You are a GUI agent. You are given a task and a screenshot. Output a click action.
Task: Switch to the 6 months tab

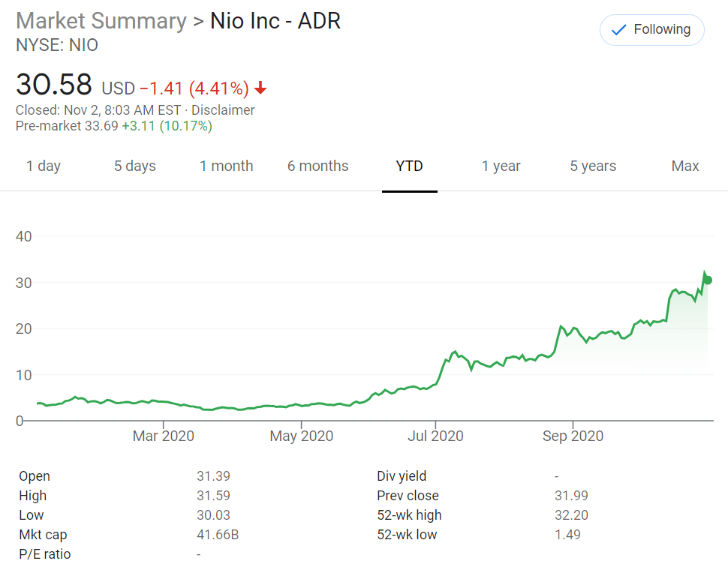pos(317,166)
